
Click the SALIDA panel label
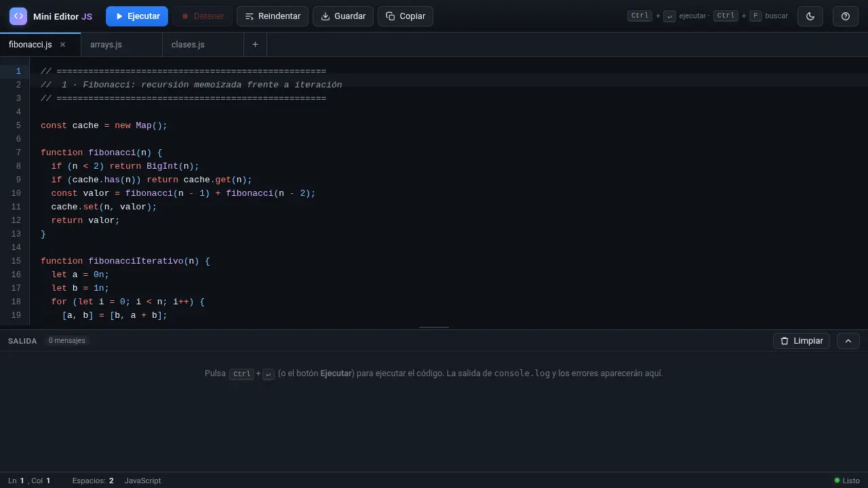tap(22, 341)
